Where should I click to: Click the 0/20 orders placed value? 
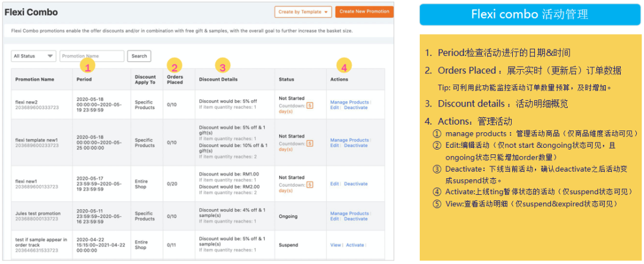pos(172,184)
